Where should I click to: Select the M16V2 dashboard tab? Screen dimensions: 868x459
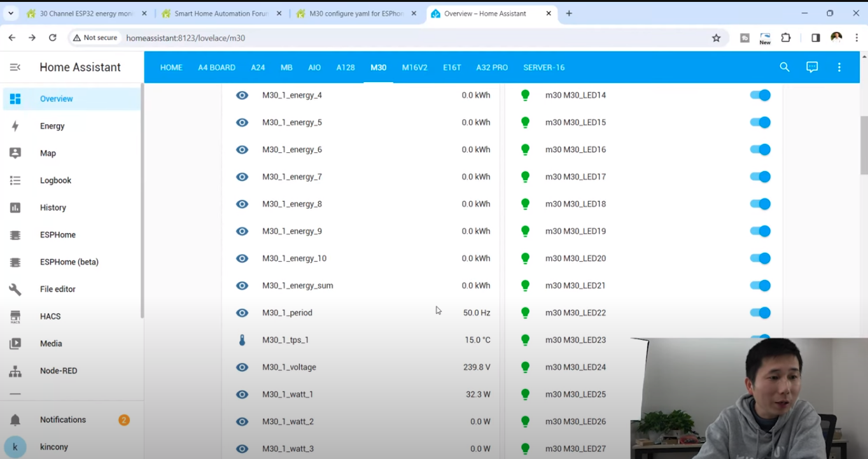414,67
